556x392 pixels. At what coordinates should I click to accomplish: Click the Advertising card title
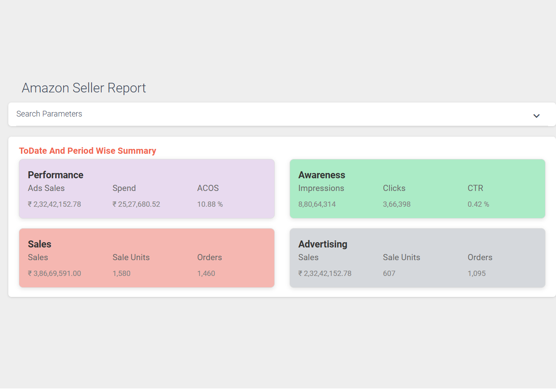tap(322, 244)
